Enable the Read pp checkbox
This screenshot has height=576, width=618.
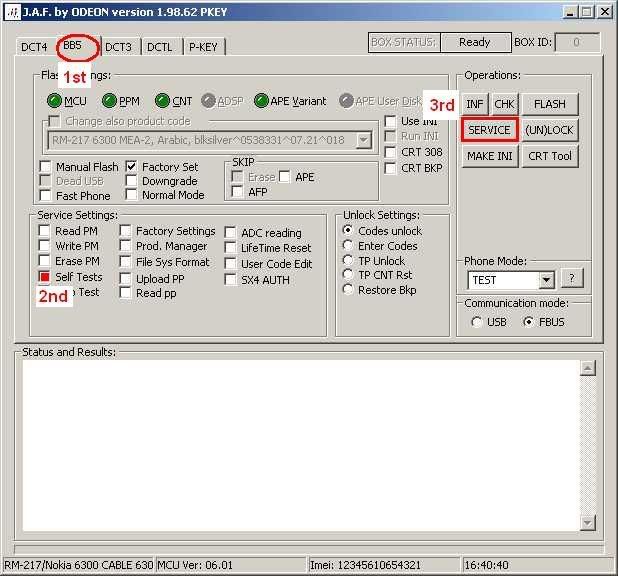tap(125, 293)
